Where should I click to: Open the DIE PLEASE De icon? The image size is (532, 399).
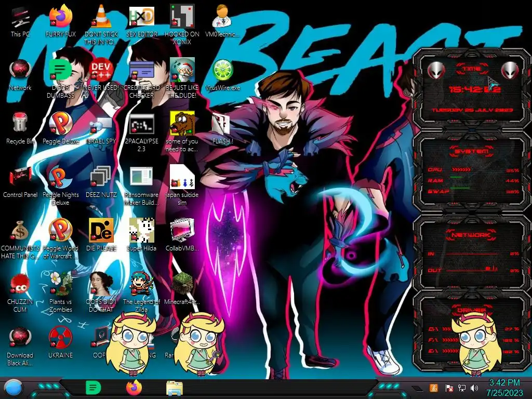coord(101,235)
